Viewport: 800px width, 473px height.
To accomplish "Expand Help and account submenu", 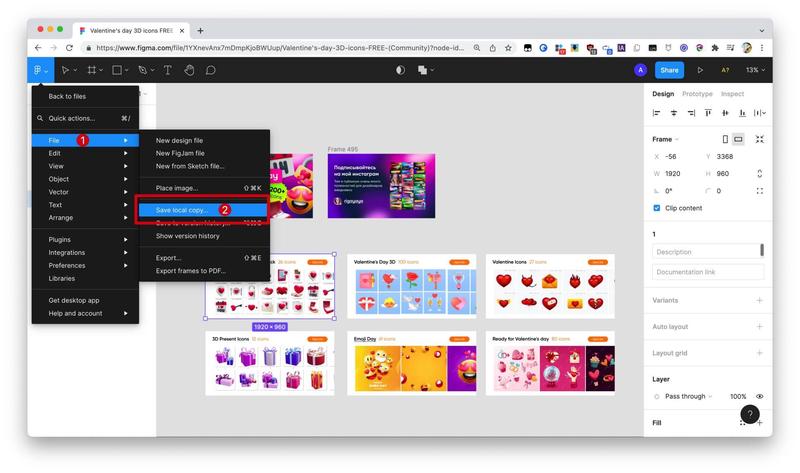I will point(85,313).
